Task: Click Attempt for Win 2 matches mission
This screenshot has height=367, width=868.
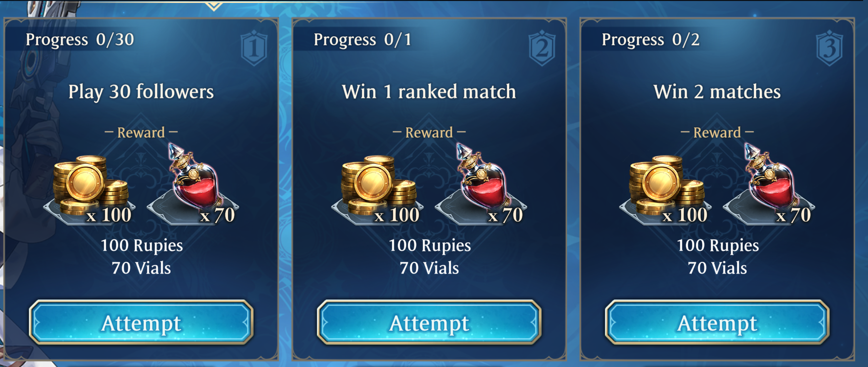Action: [717, 322]
